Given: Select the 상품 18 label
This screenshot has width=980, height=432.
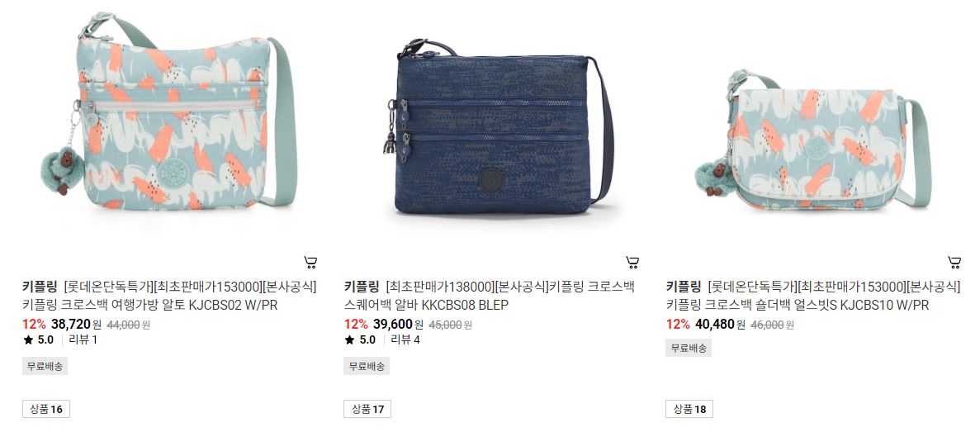Looking at the screenshot, I should pos(689,410).
